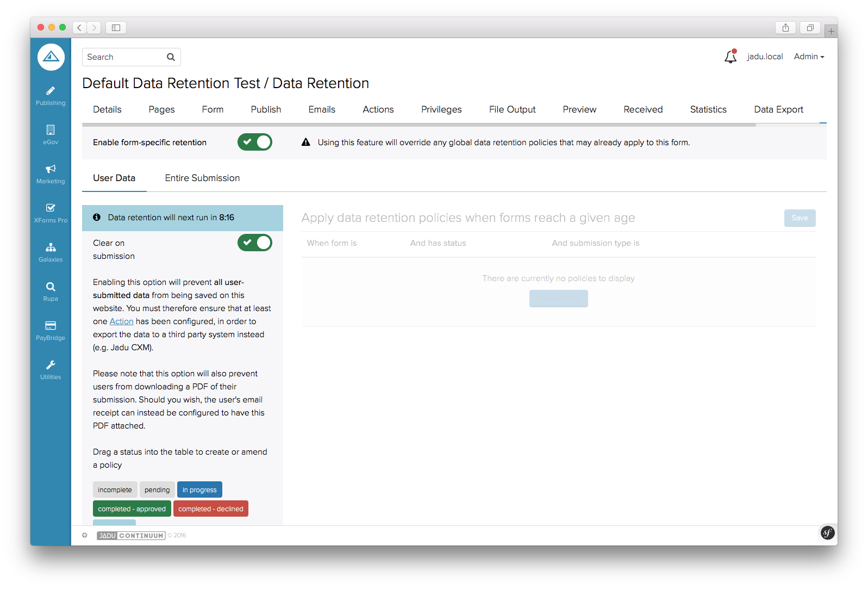Disable form-specific retention toggle

254,142
